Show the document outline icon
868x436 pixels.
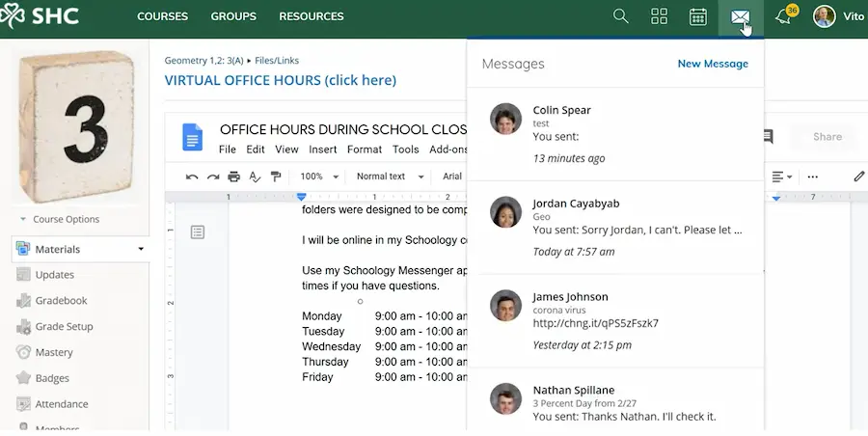pyautogui.click(x=198, y=232)
